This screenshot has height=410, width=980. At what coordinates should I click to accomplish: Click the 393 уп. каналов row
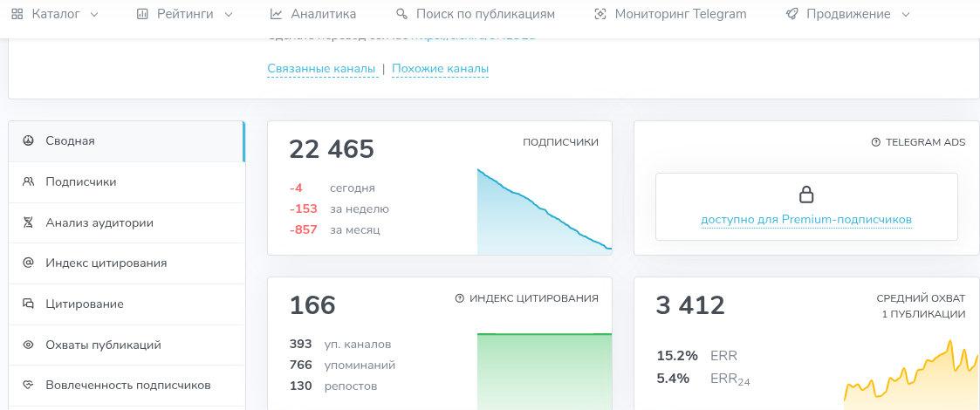tap(340, 344)
